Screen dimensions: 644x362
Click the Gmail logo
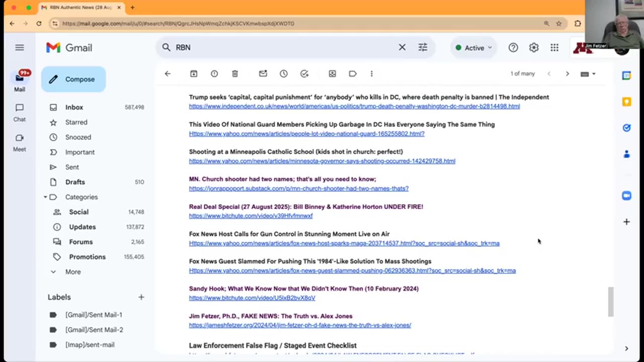pos(69,48)
